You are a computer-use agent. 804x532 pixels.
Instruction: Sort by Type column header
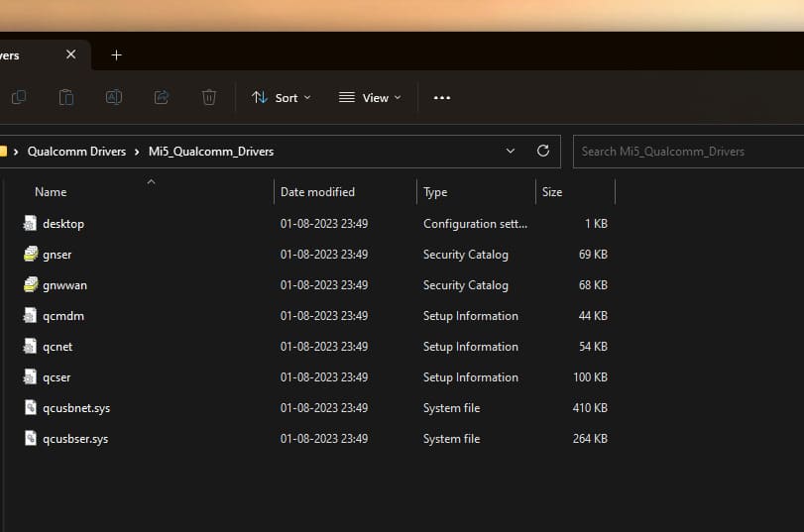pyautogui.click(x=435, y=192)
